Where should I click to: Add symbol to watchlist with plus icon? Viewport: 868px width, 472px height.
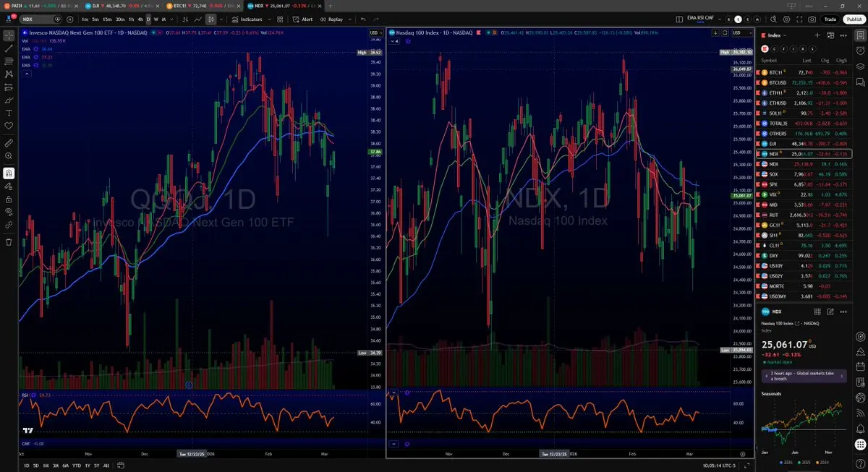pos(817,35)
